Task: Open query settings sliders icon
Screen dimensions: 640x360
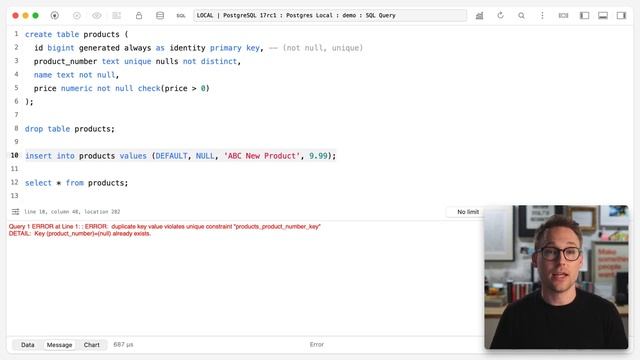Action: tap(16, 211)
